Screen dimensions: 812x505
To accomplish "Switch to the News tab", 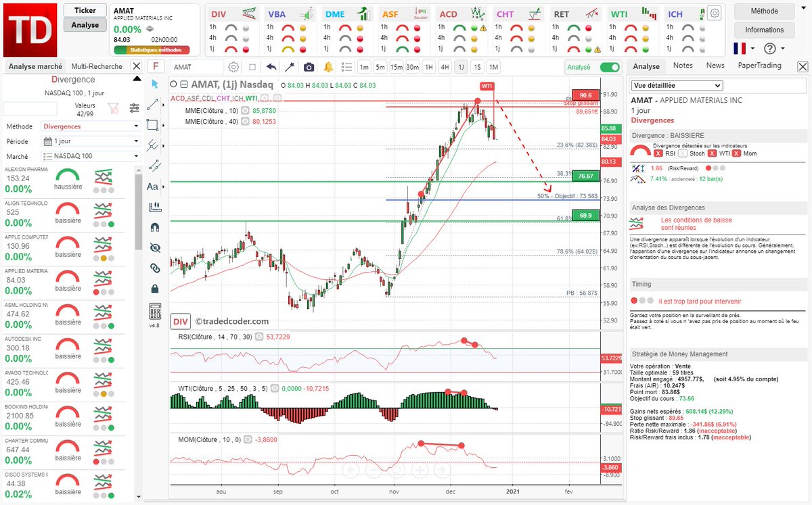I will (x=715, y=66).
